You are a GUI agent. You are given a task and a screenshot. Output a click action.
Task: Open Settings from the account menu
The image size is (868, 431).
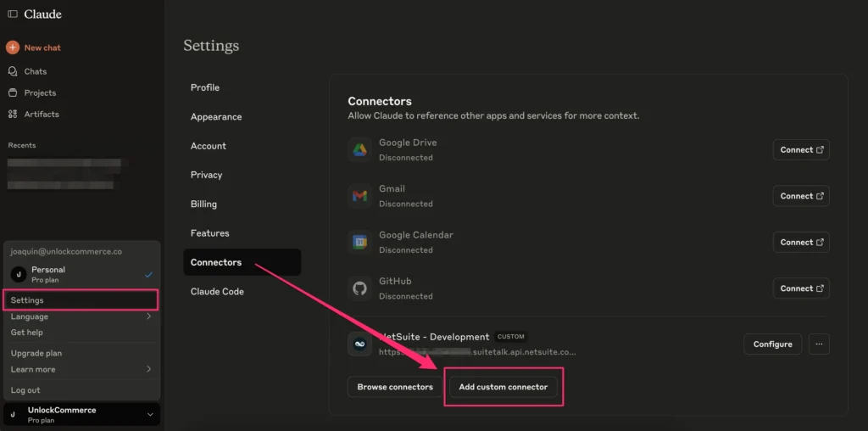pyautogui.click(x=81, y=300)
